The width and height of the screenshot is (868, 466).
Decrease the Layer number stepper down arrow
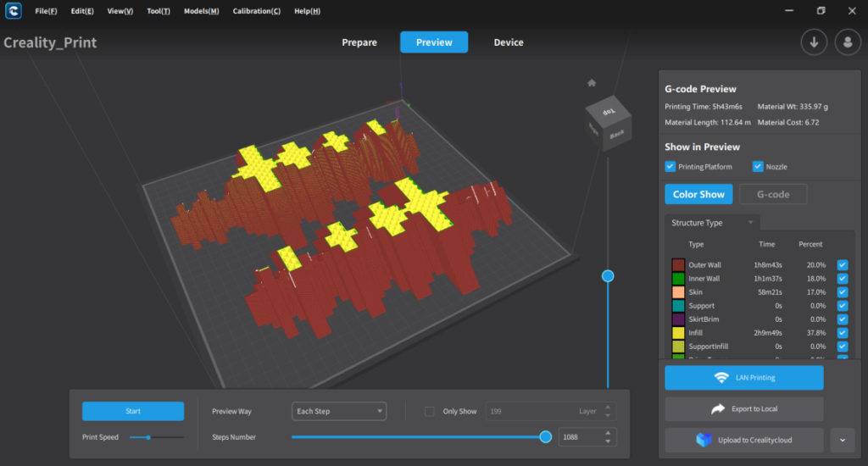pos(608,416)
